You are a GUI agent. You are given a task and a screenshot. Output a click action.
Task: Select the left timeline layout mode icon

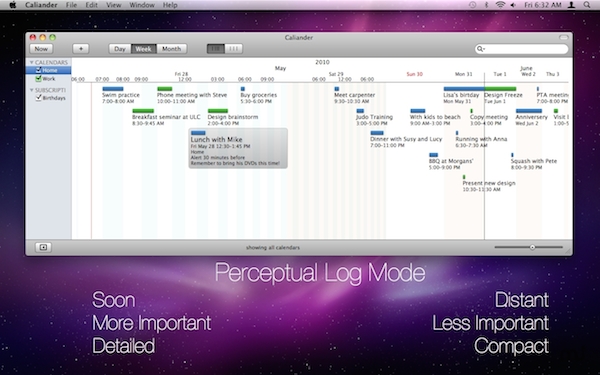click(x=215, y=49)
